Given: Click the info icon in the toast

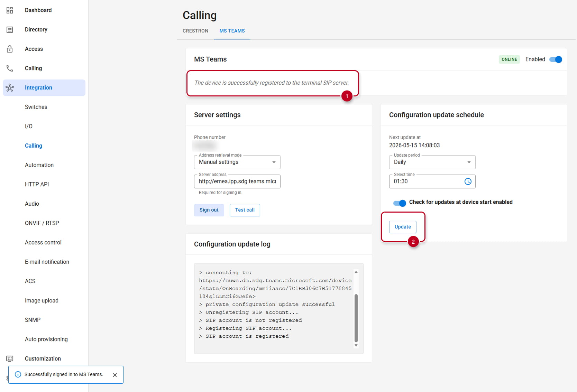Looking at the screenshot, I should coord(18,374).
